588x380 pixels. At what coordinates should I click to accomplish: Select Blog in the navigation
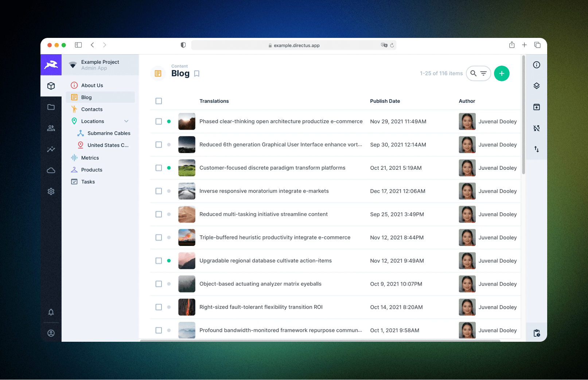(100, 97)
